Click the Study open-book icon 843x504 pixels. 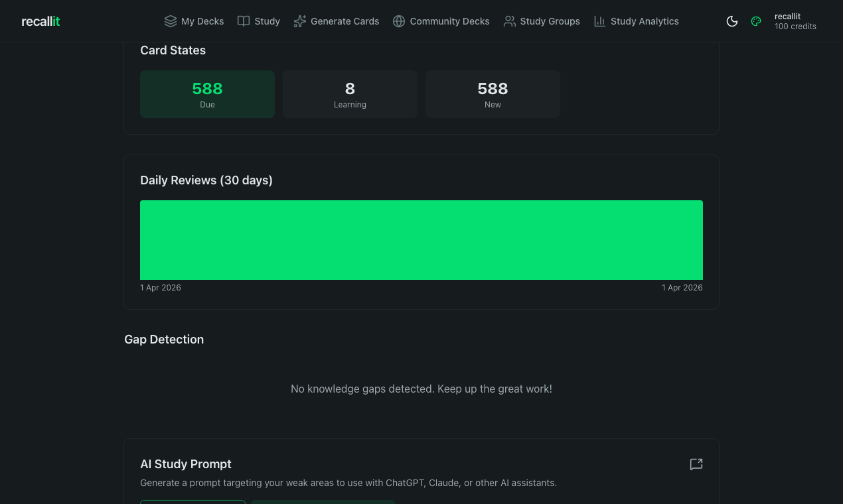[243, 21]
